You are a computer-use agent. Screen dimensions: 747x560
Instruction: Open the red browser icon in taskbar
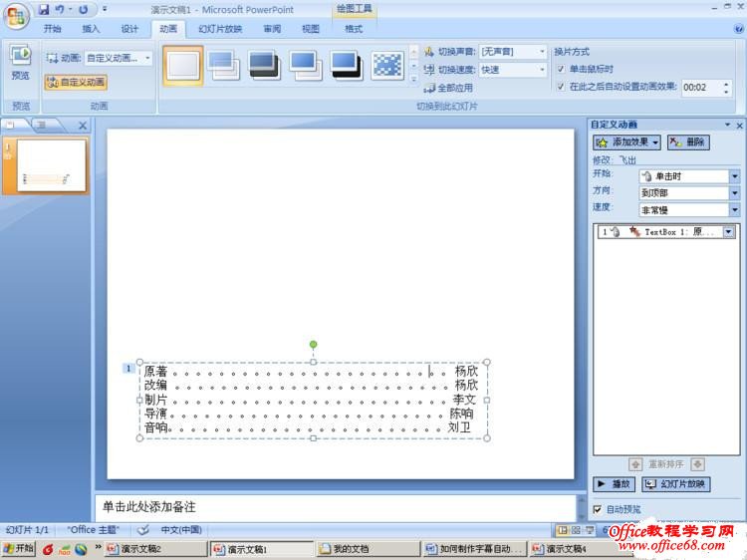pyautogui.click(x=48, y=549)
